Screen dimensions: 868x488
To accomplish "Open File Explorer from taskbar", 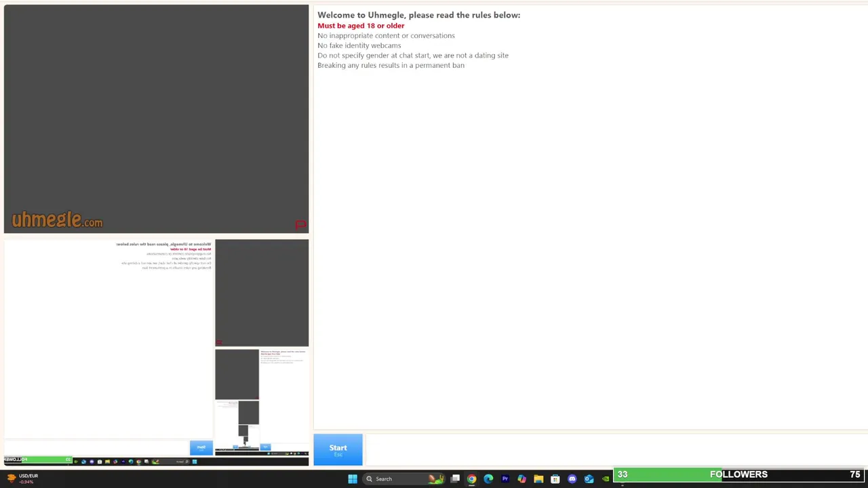I will point(538,479).
